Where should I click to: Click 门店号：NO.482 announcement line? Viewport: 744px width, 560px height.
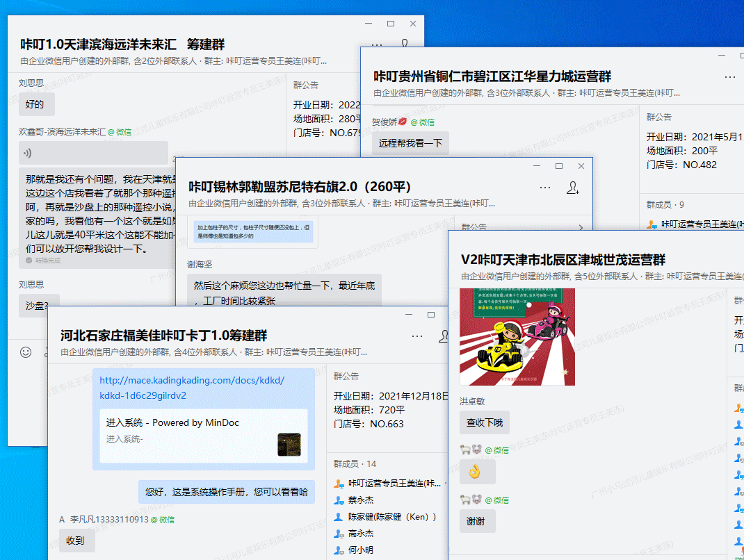tap(681, 165)
